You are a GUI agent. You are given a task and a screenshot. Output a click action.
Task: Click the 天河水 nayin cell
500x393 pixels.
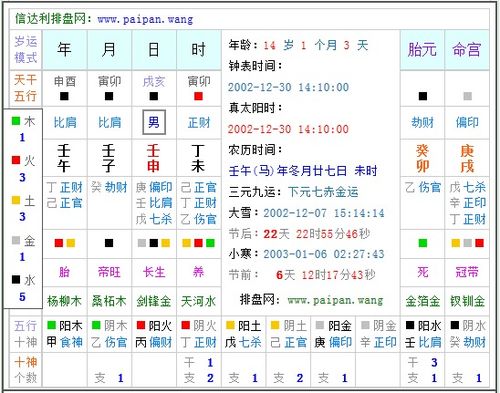point(198,301)
